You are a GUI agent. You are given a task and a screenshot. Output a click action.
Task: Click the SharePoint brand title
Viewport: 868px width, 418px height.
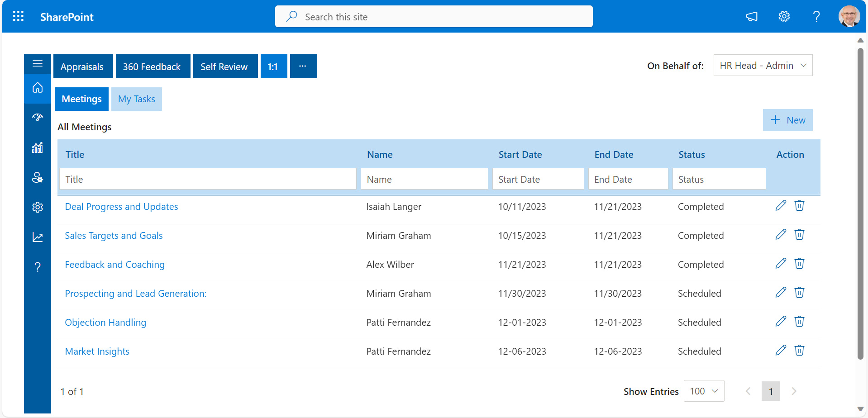(67, 17)
